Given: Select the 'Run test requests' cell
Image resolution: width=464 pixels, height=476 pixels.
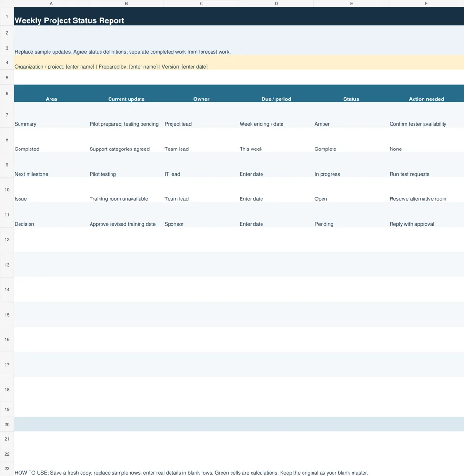Looking at the screenshot, I should point(426,165).
